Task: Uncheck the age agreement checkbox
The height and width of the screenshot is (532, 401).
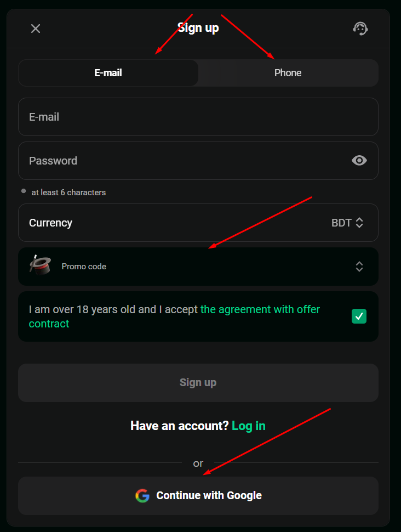Action: pos(359,316)
